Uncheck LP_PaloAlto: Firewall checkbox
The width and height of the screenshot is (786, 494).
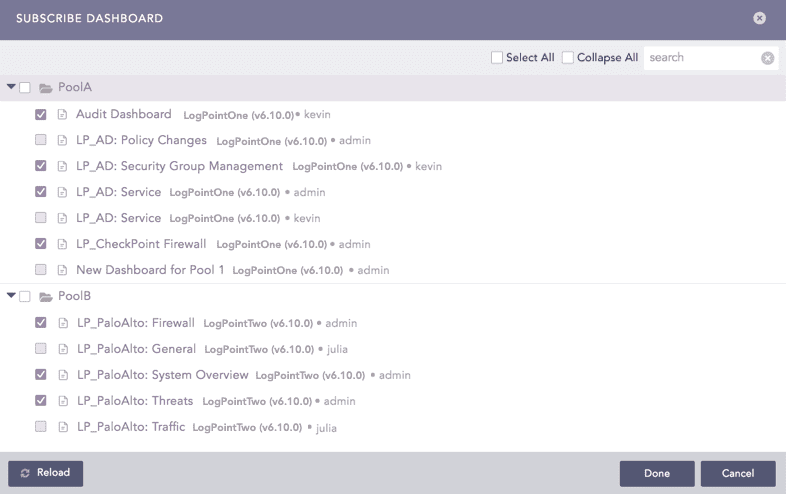pyautogui.click(x=41, y=322)
